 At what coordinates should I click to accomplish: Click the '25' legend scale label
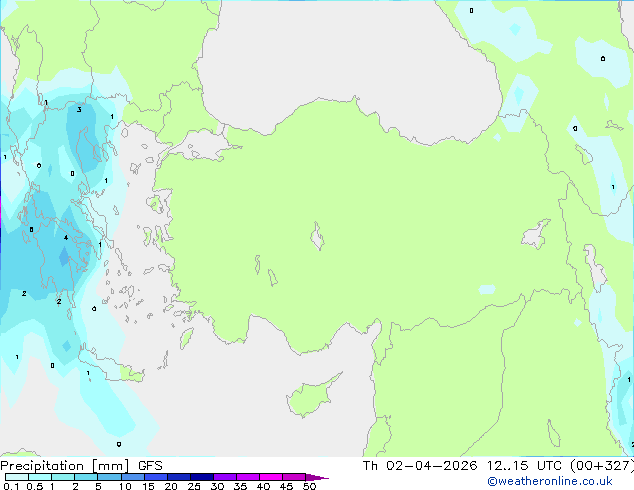coord(194,486)
